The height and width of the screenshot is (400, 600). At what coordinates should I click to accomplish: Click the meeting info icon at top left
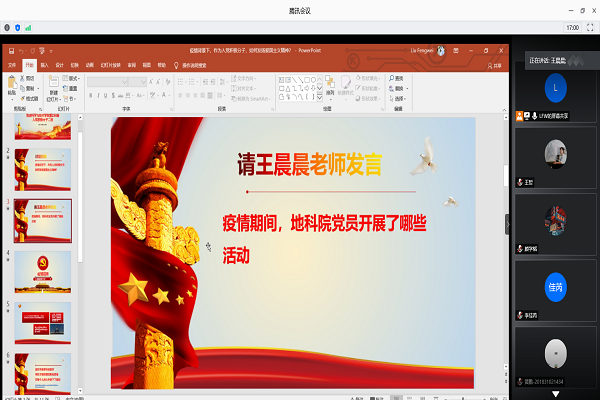[9, 28]
